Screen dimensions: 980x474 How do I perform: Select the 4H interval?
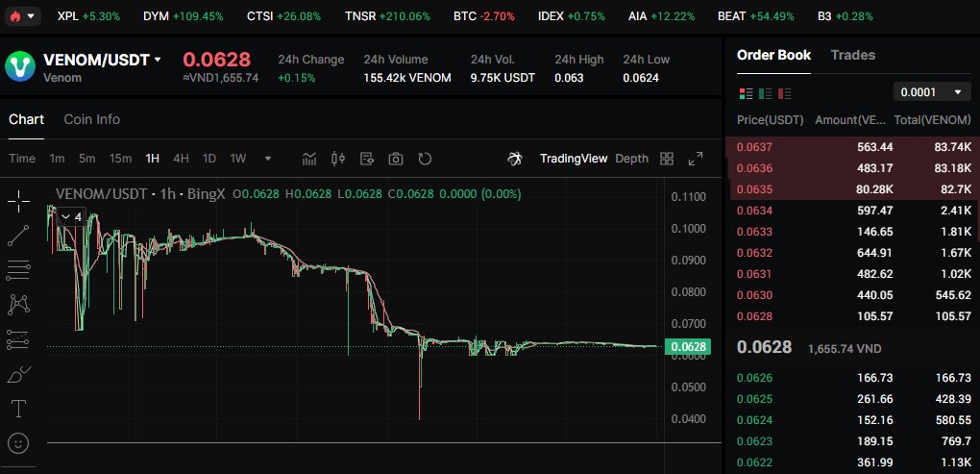tap(181, 159)
